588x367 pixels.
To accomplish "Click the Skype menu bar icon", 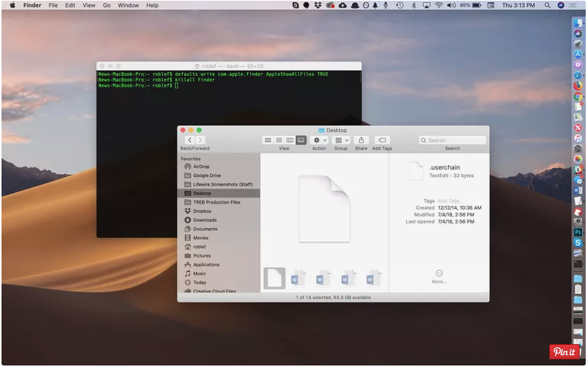I will pyautogui.click(x=295, y=5).
